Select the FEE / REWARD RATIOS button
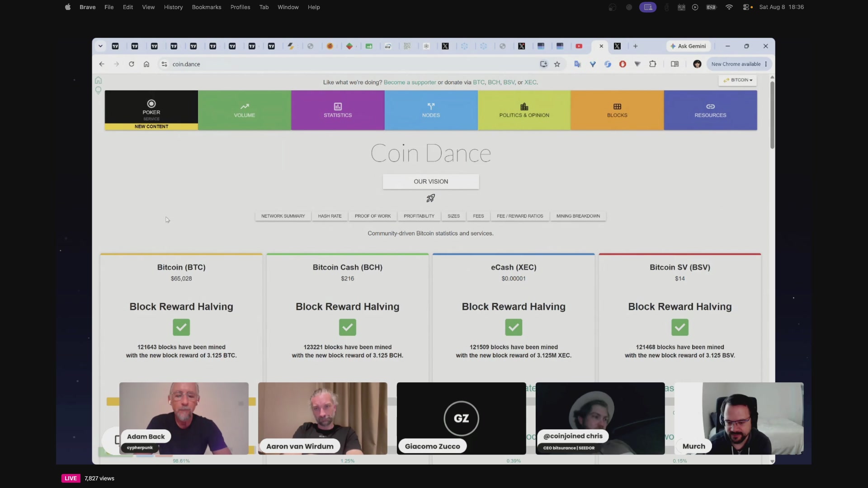The image size is (868, 488). coord(520,216)
